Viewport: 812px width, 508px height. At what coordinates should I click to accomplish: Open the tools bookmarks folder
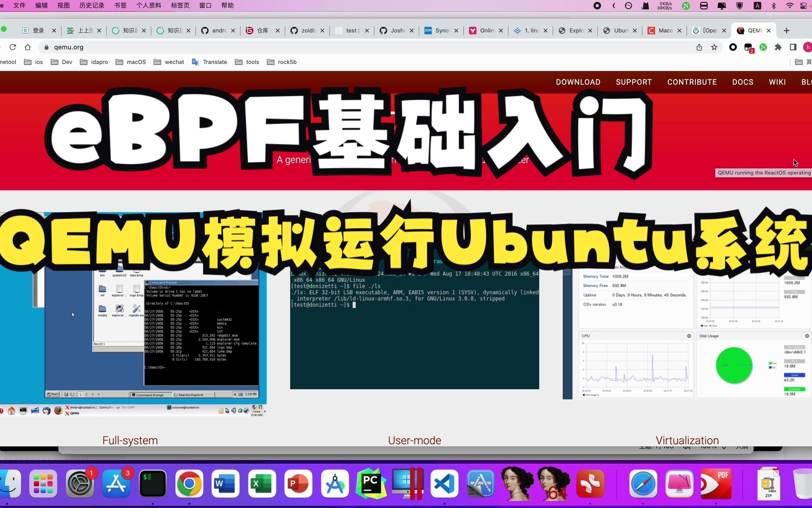click(247, 62)
